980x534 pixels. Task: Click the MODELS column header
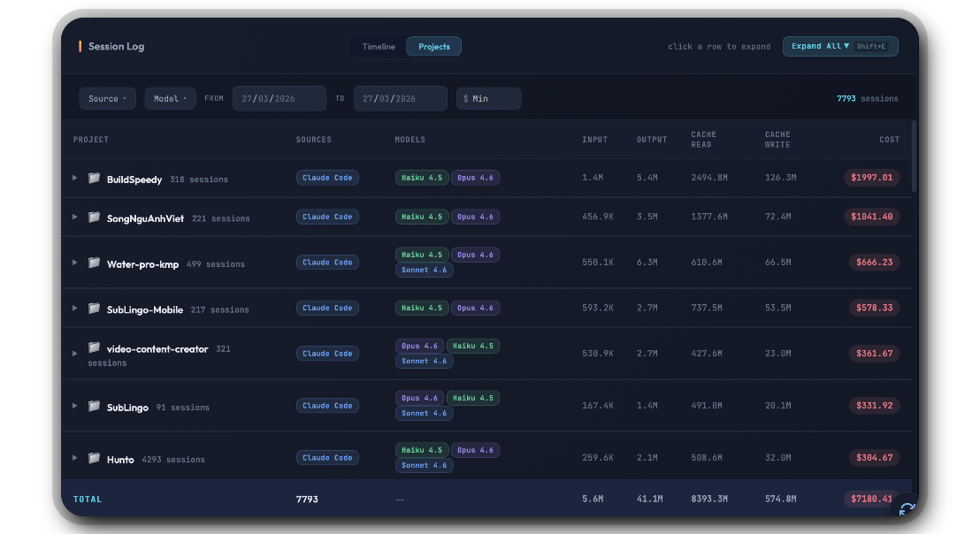(x=410, y=140)
